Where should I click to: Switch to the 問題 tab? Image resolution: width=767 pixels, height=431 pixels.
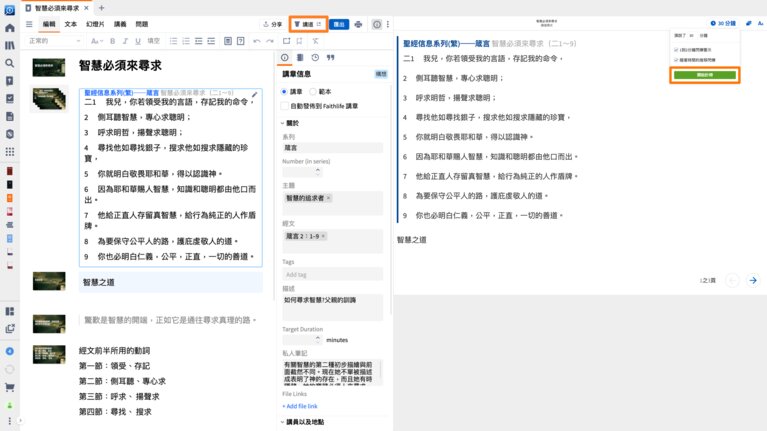click(x=141, y=24)
